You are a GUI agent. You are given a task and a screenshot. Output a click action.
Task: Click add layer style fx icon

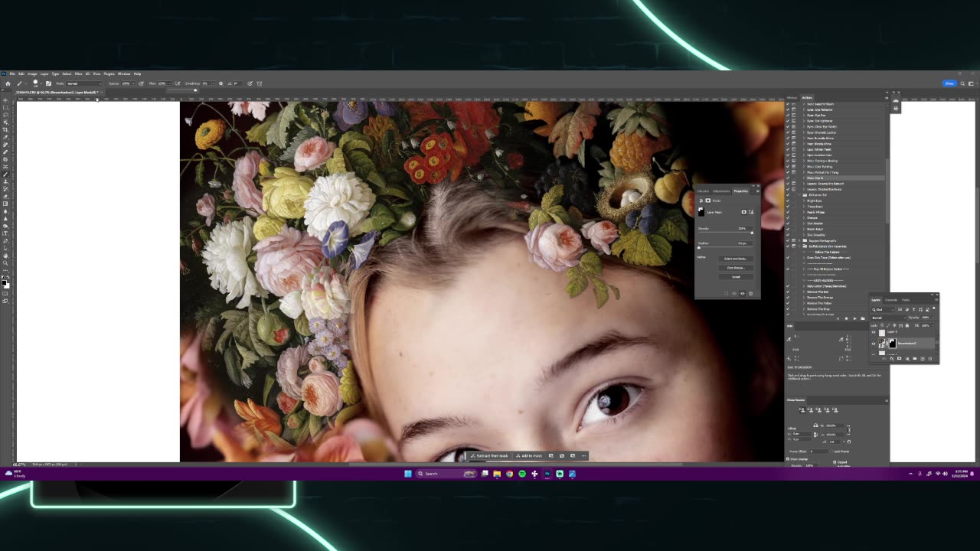click(892, 358)
